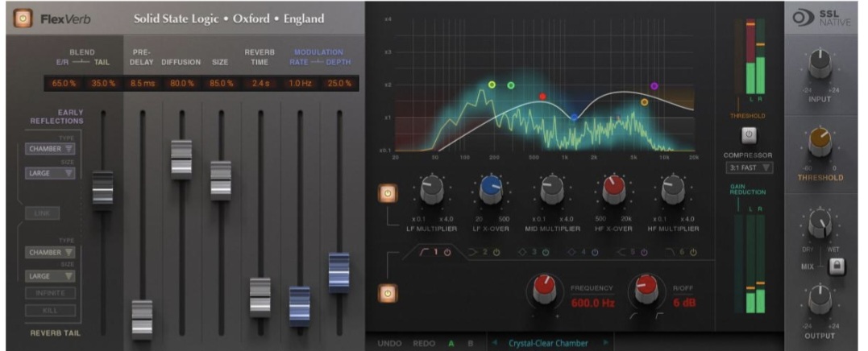Toggle the FlexVerb plugin power button
The width and height of the screenshot is (868, 351).
[x=23, y=19]
